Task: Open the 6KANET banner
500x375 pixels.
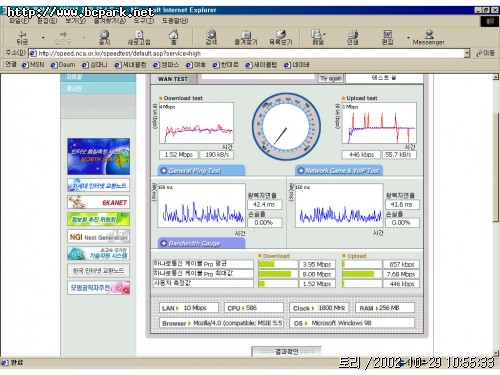Action: tap(98, 202)
